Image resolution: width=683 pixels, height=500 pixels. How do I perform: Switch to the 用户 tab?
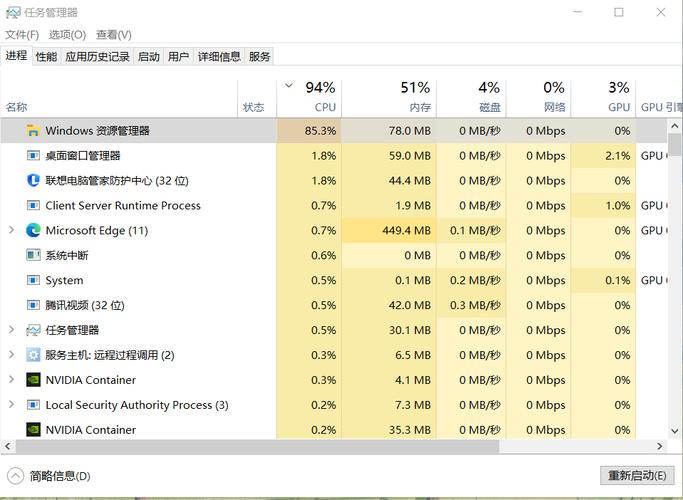178,56
